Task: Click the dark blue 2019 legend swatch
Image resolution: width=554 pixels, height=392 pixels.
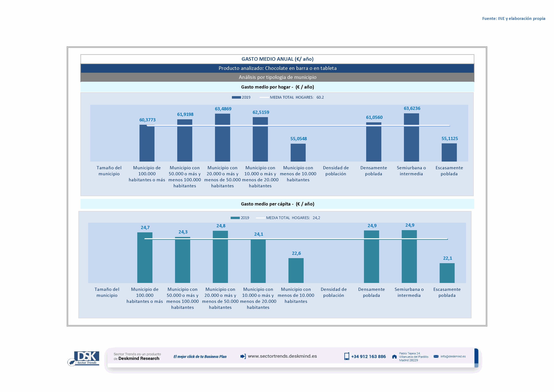Action: (236, 98)
